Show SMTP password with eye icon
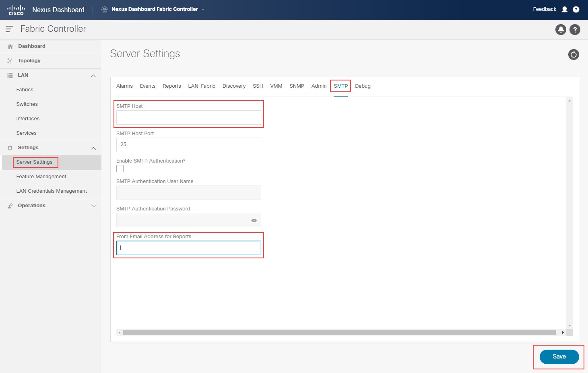Screen dimensions: 588x373 (x=254, y=220)
